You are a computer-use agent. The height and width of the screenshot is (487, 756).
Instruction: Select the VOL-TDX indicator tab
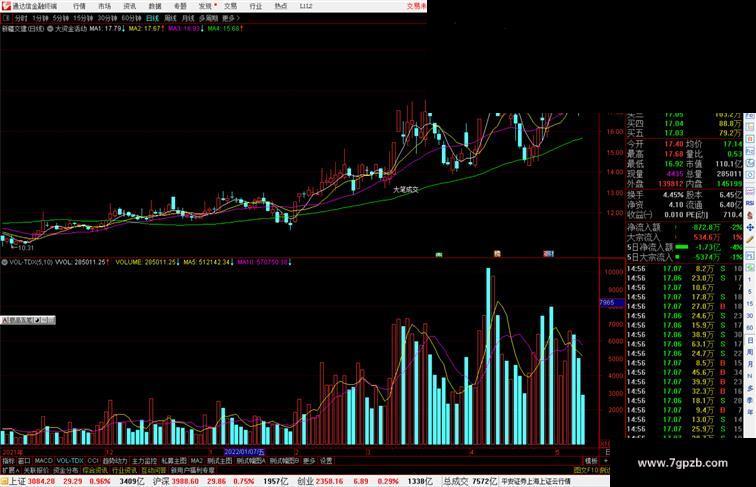[70, 461]
